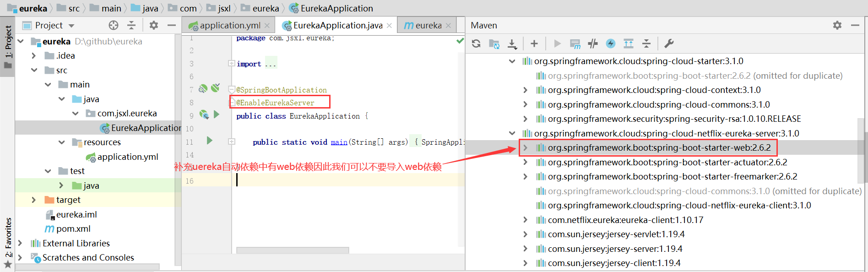Hide the Project tool window
Viewport: 868px width, 272px height.
(172, 25)
